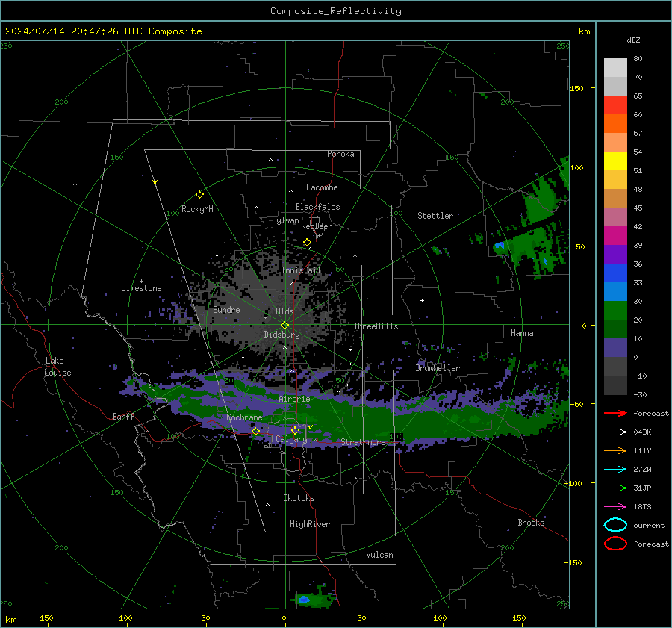The height and width of the screenshot is (628, 672).
Task: Click the Innisfail city label
Action: pyautogui.click(x=301, y=270)
